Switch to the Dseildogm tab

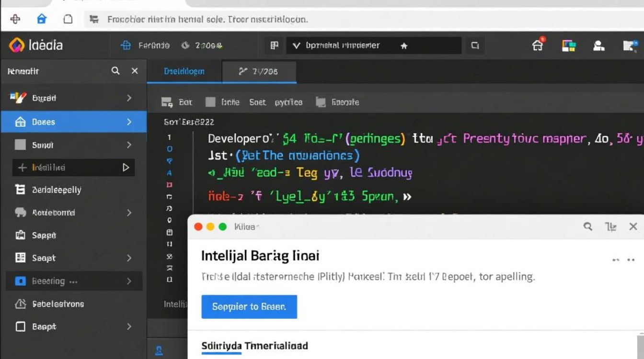(x=184, y=71)
